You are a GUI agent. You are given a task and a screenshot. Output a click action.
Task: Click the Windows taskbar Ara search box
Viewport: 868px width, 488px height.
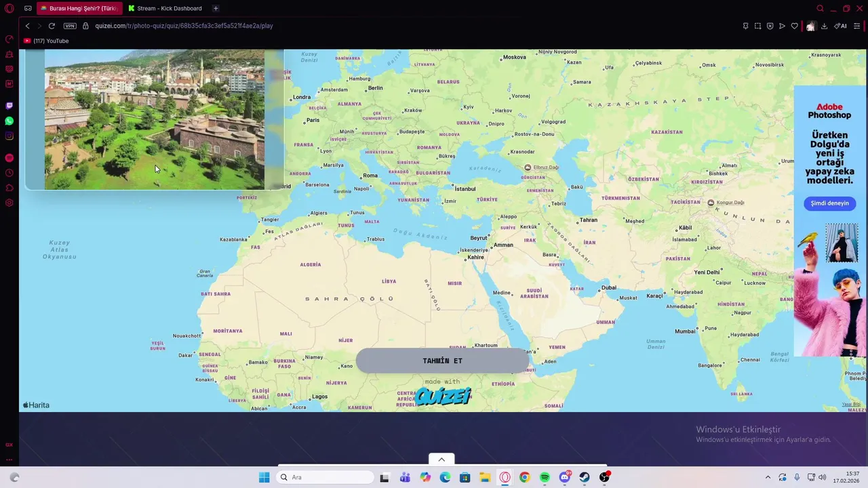coord(325,477)
